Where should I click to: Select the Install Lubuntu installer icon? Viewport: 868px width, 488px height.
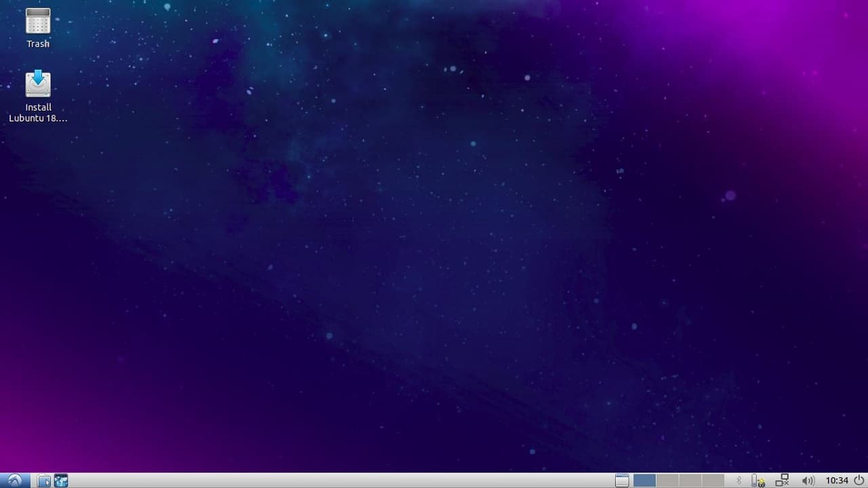pos(38,84)
